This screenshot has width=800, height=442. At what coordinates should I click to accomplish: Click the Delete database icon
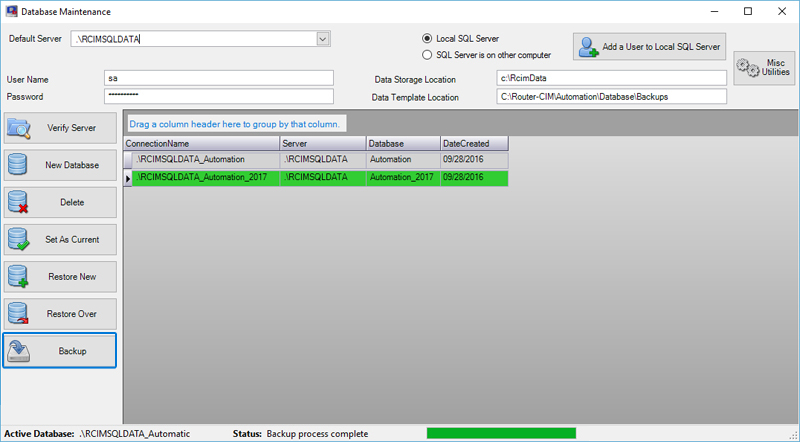(20, 202)
